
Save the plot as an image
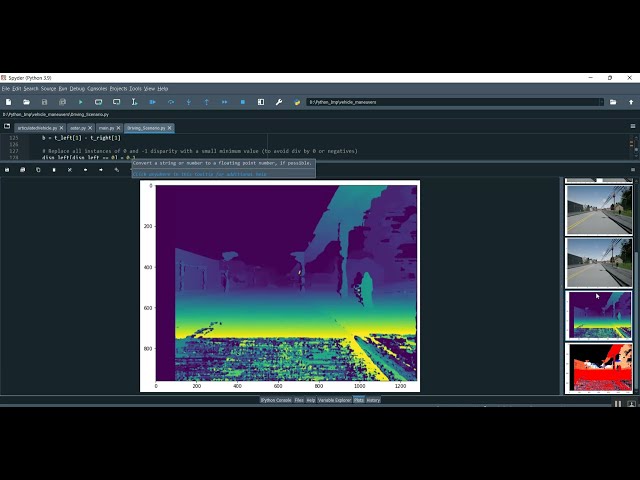(x=7, y=170)
